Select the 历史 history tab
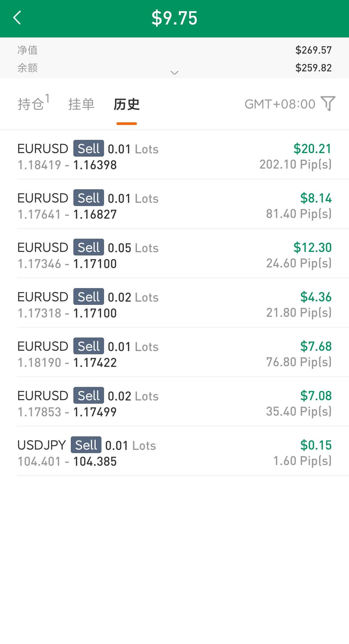This screenshot has width=349, height=644. coord(126,104)
